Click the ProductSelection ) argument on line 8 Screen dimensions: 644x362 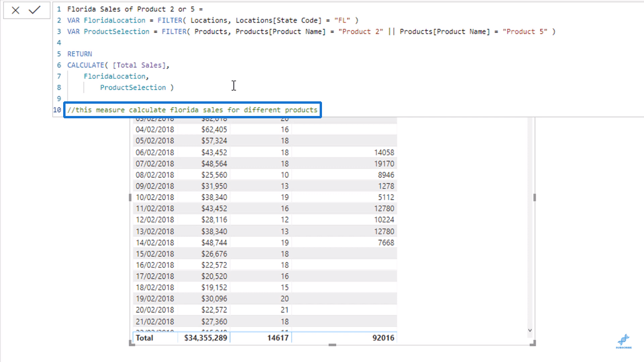(x=137, y=88)
